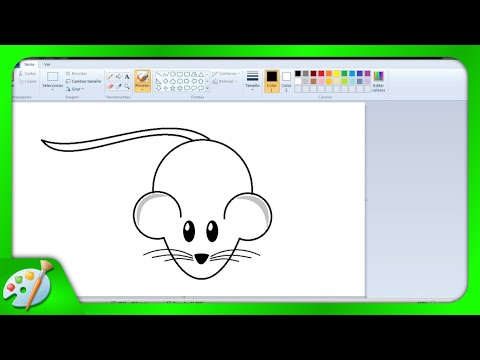The width and height of the screenshot is (480, 360).
Task: Choose the rounded rectangular callout shape
Action: (187, 88)
